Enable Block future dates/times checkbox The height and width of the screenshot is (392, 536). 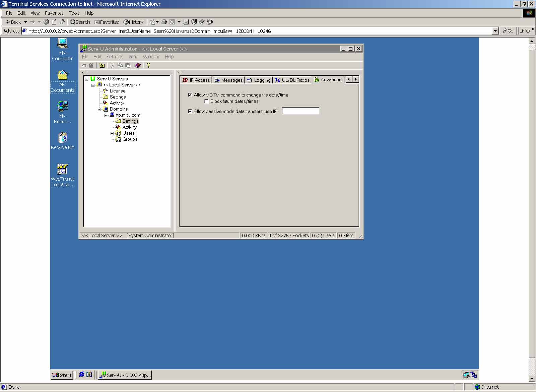coord(206,101)
